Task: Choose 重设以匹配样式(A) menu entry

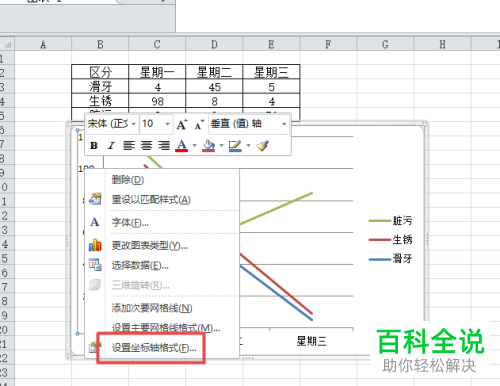Action: [x=162, y=200]
